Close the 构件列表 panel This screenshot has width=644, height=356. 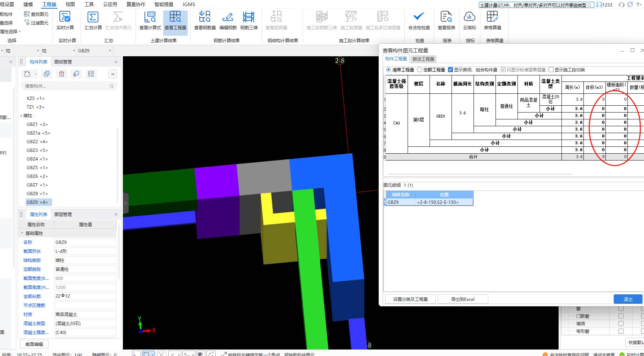(116, 62)
